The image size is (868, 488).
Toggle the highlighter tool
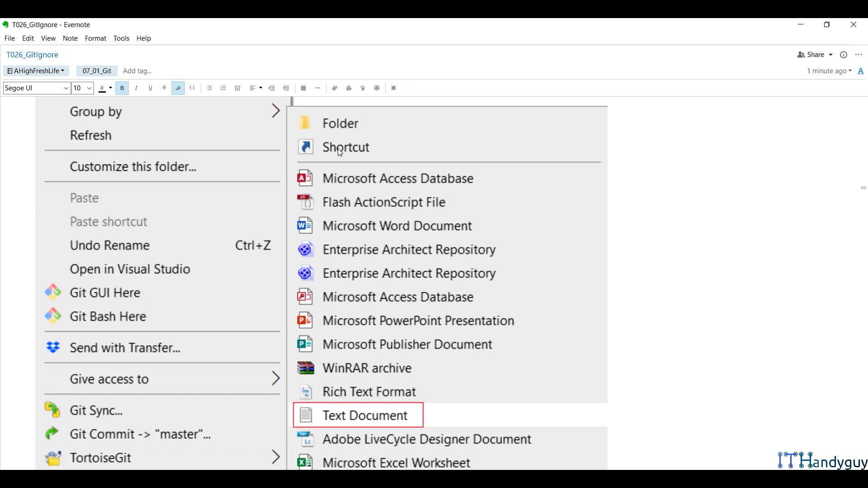[x=178, y=88]
